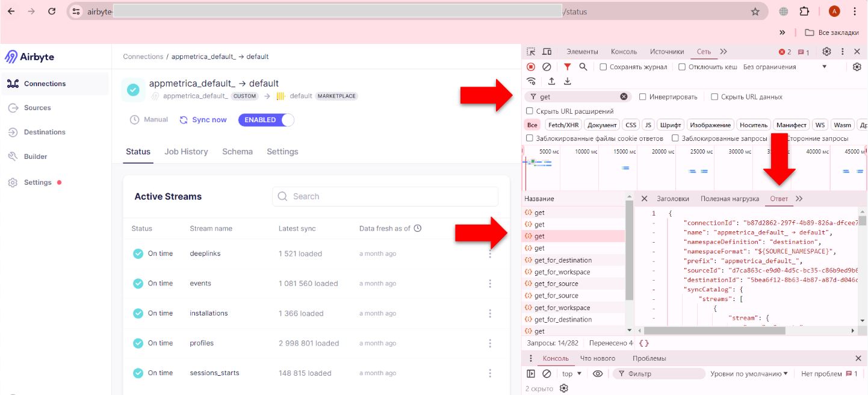Screen dimensions: 868x395
Task: Click the errors counter showing 2
Action: point(785,52)
